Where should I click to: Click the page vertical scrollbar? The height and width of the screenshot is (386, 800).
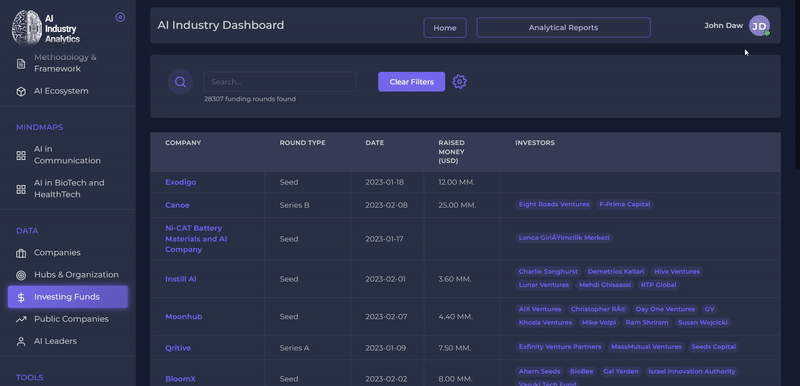pyautogui.click(x=798, y=84)
